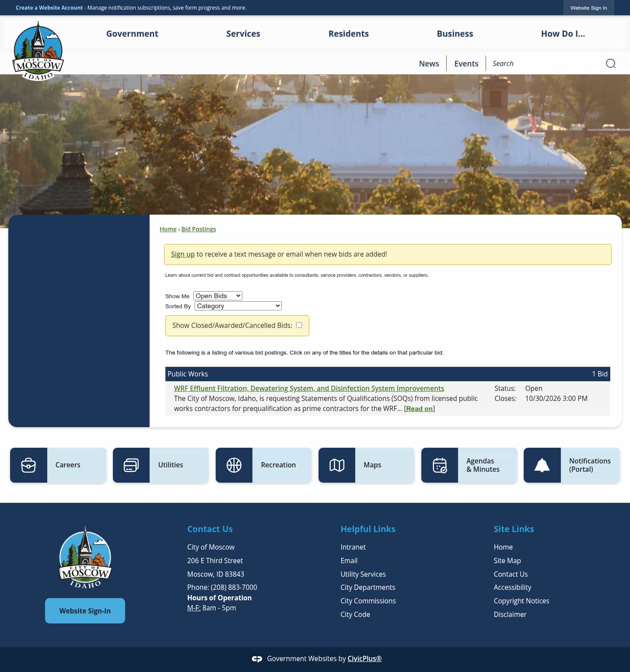Open the Residents menu

(349, 34)
